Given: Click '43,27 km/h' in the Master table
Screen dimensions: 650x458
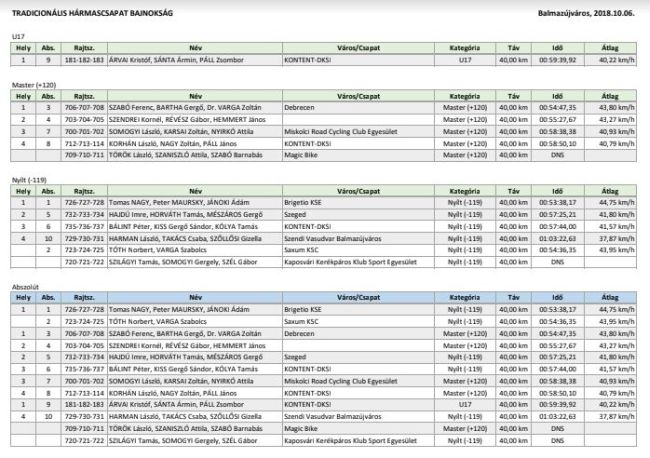Looking at the screenshot, I should [617, 119].
